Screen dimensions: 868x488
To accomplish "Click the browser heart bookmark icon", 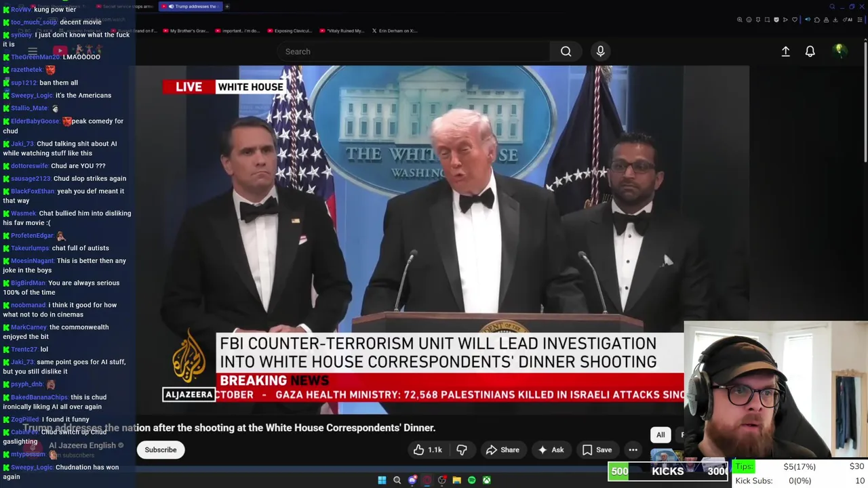I will coord(795,20).
